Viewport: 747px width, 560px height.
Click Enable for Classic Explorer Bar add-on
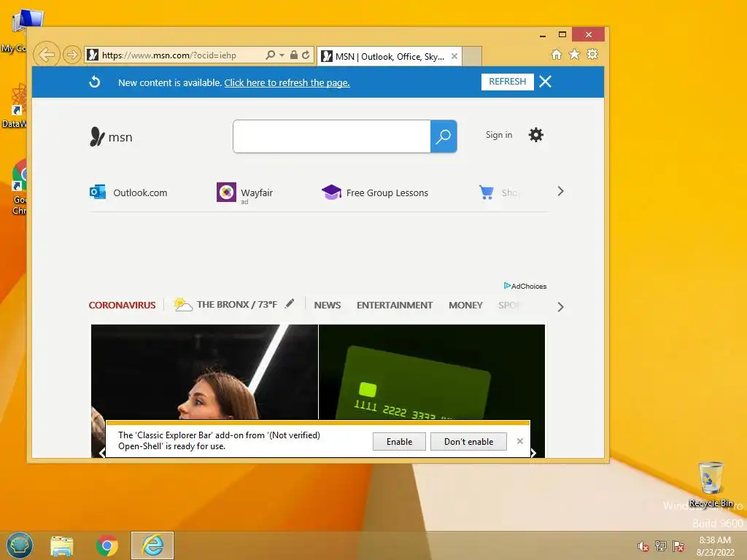[399, 441]
